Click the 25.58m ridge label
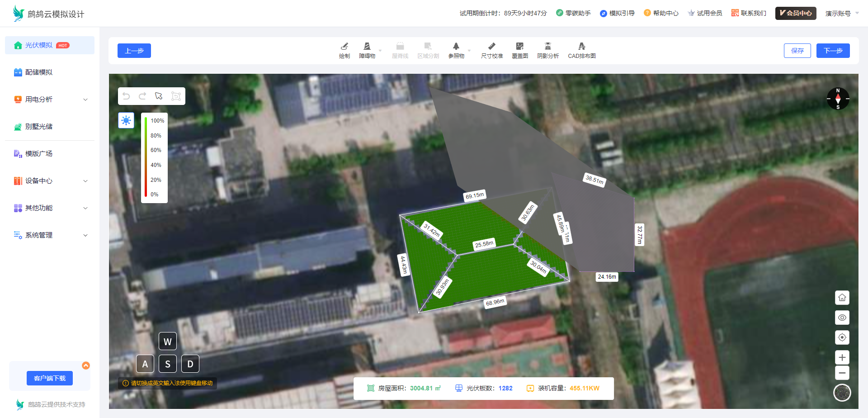Screen dimensions: 868x418 click(484, 244)
